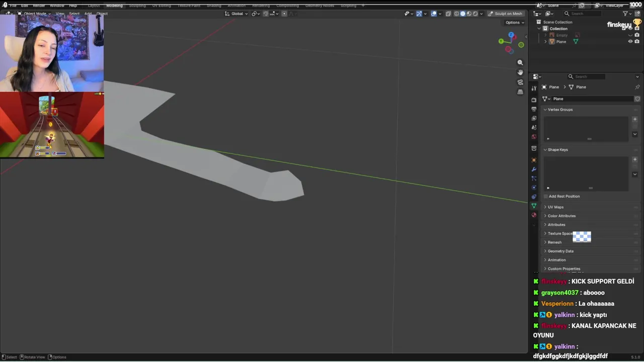Pin the properties editor context
Image resolution: width=644 pixels, height=362 pixels.
[637, 87]
